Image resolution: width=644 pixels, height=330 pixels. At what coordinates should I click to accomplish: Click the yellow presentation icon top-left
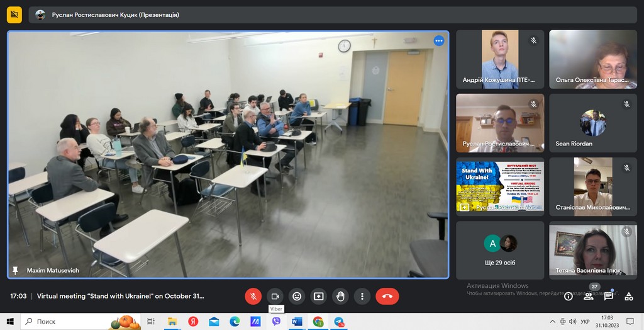pos(14,14)
